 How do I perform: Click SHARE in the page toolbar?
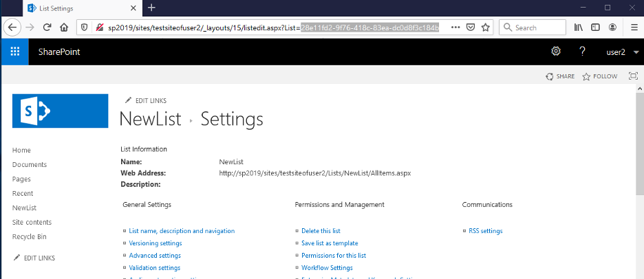(560, 76)
